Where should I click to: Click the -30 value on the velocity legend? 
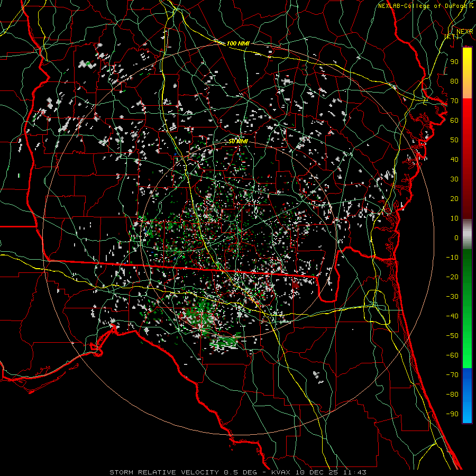pos(452,296)
